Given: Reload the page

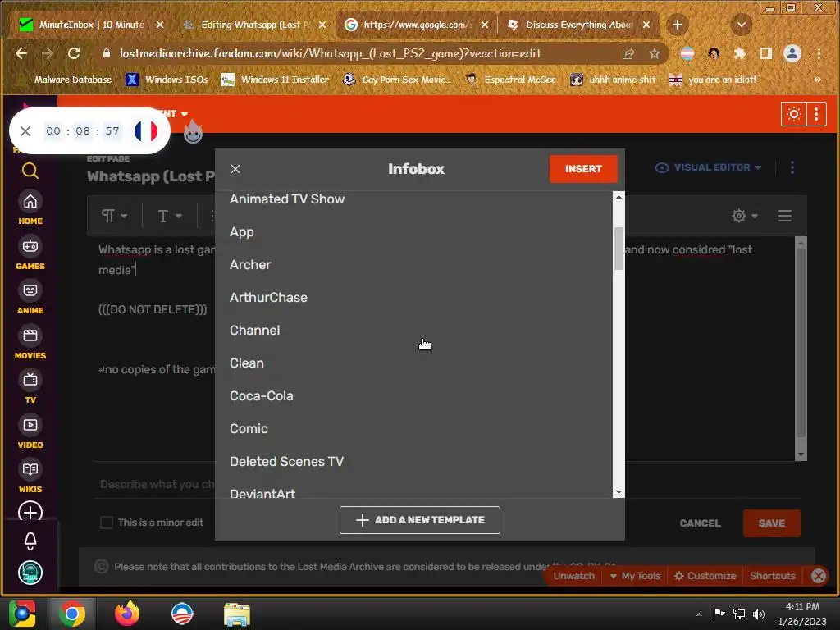Looking at the screenshot, I should tap(73, 53).
